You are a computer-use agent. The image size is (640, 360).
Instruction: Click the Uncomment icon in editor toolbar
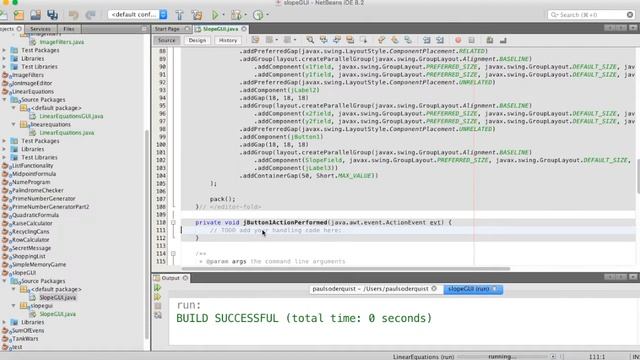click(503, 40)
